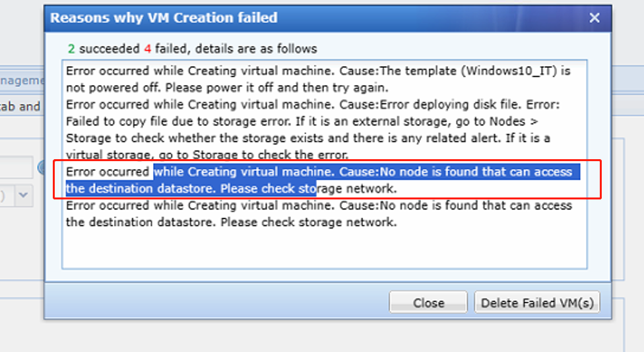Viewport: 644px width, 352px height.
Task: Open the partially hidden dropdown arrow at left
Action: pyautogui.click(x=24, y=195)
